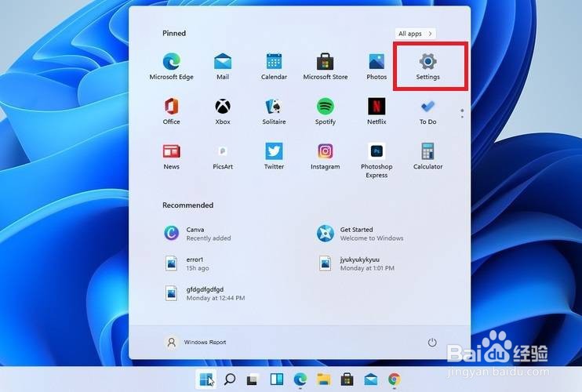Click the All apps button

pos(416,34)
